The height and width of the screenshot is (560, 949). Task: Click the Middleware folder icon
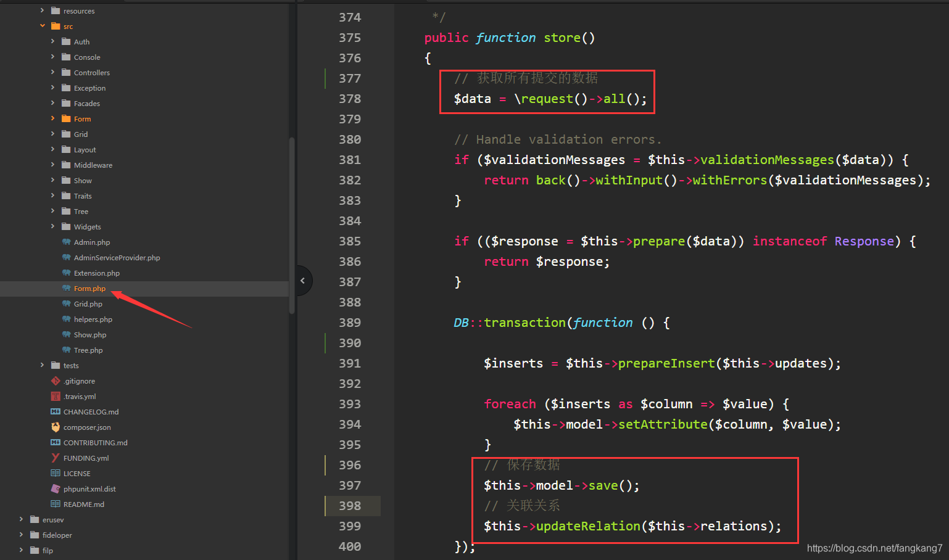pos(66,165)
